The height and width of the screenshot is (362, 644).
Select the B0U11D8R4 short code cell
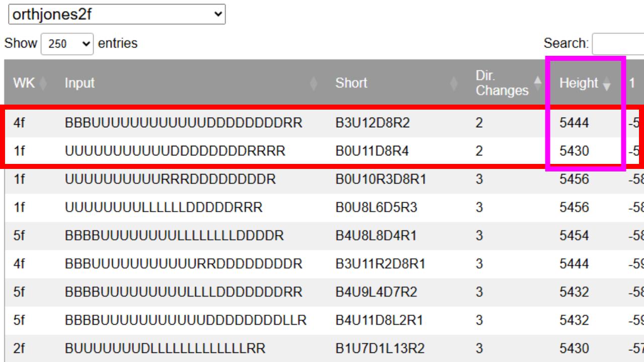click(x=370, y=151)
